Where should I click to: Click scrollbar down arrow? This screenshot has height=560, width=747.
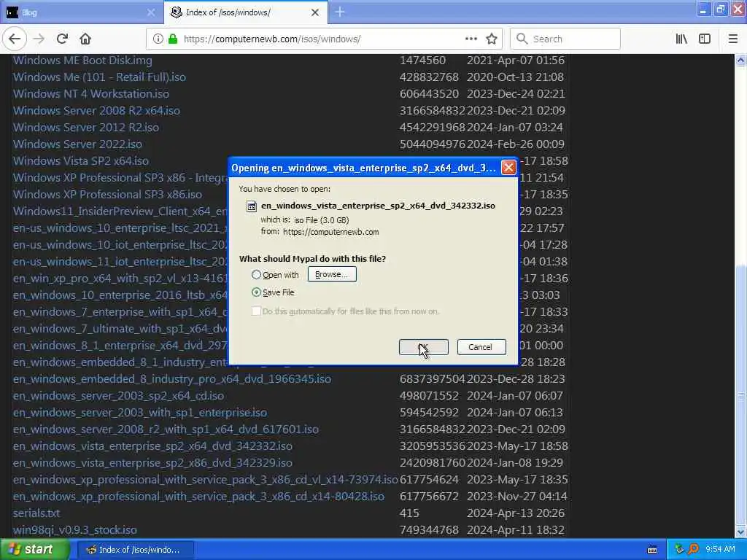click(740, 532)
